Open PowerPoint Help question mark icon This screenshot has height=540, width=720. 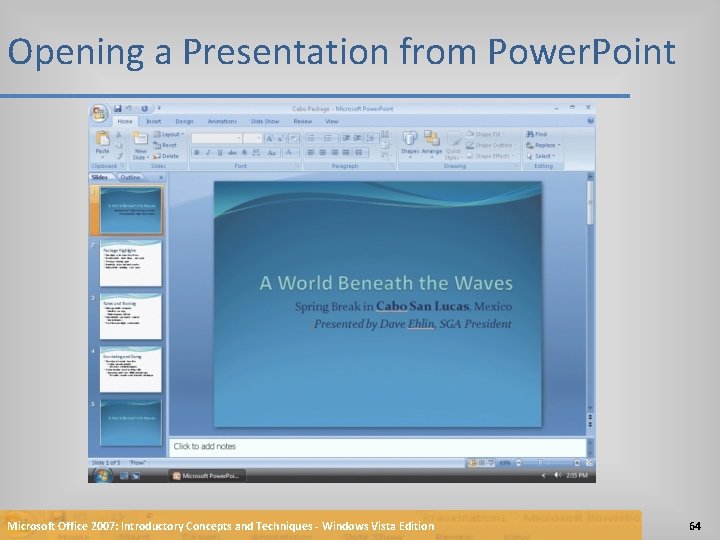pyautogui.click(x=590, y=121)
